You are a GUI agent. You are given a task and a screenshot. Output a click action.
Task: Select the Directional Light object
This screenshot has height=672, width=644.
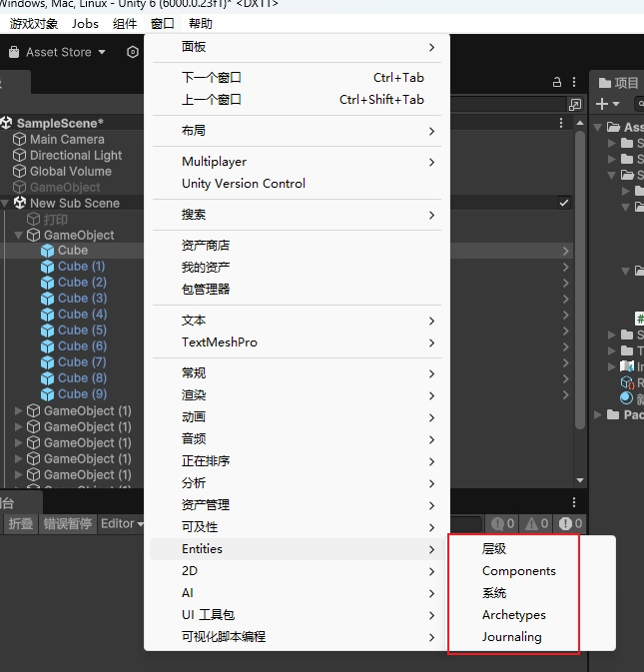pos(76,155)
